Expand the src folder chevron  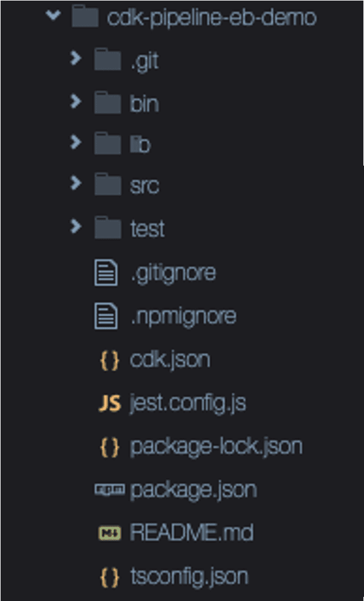coord(76,183)
